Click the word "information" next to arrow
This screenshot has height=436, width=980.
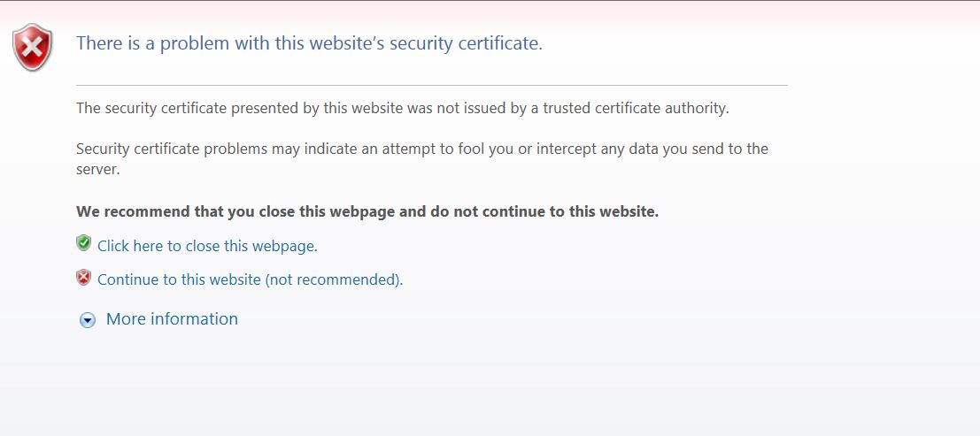[x=195, y=318]
